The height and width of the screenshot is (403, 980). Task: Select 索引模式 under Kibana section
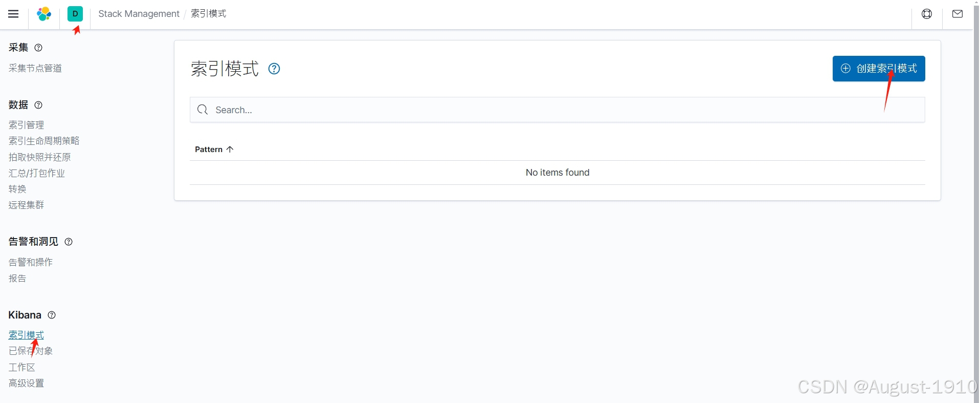(27, 335)
